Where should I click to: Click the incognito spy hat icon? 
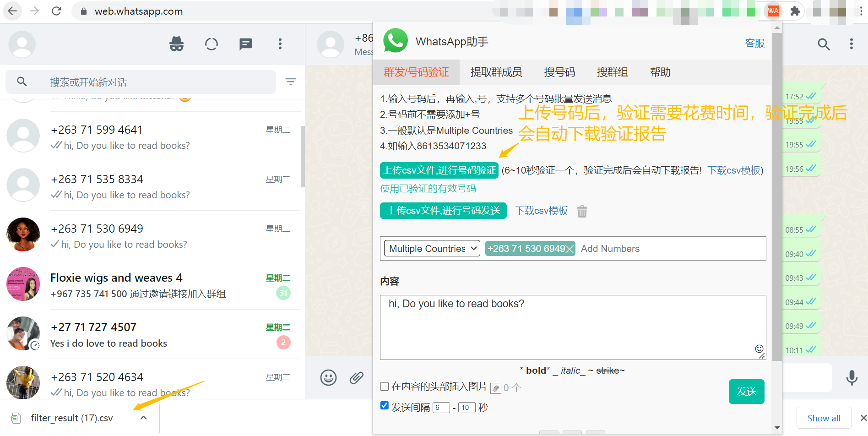pos(176,44)
